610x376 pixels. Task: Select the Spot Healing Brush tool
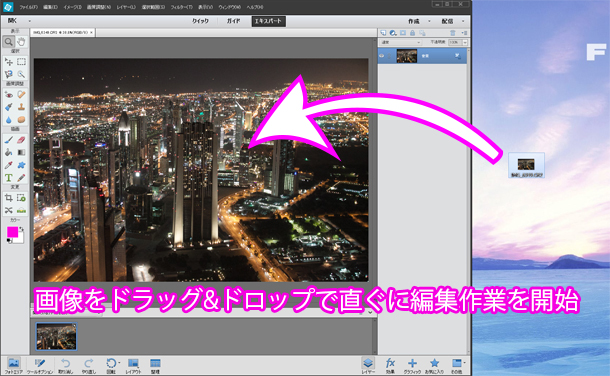pos(21,94)
